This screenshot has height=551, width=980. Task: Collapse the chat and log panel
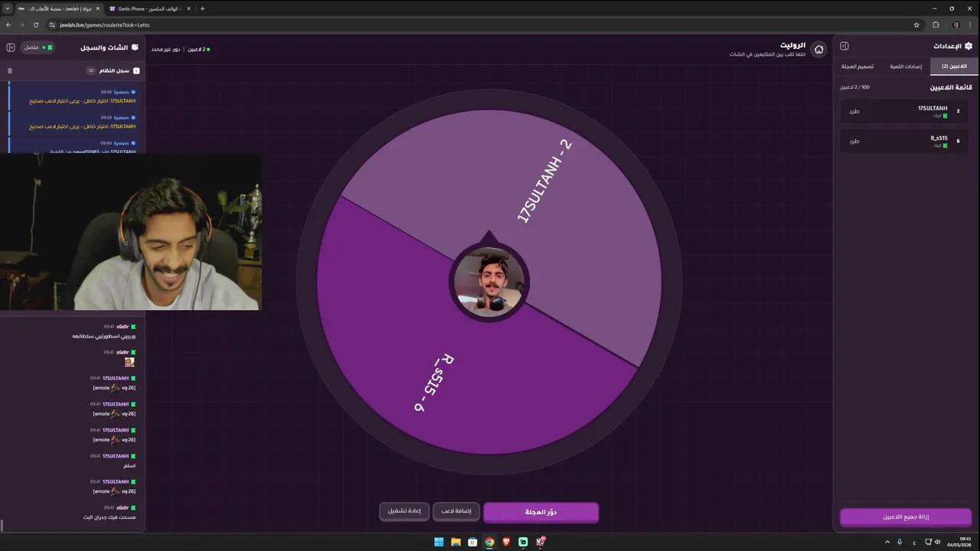point(11,47)
